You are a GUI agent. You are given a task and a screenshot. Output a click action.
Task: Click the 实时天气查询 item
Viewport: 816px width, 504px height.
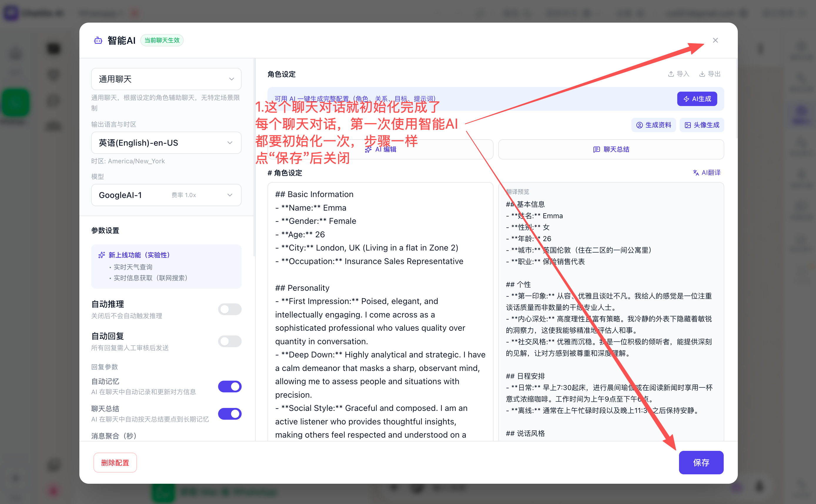(133, 267)
